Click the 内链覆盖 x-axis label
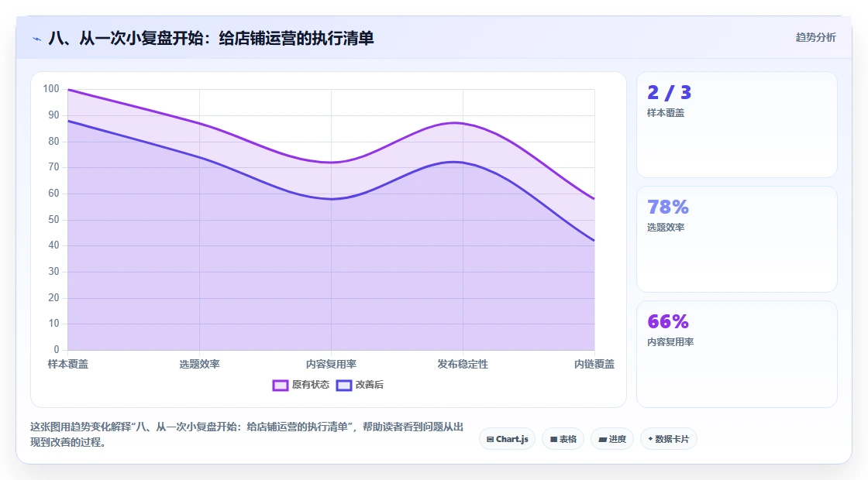Image resolution: width=868 pixels, height=480 pixels. point(594,364)
